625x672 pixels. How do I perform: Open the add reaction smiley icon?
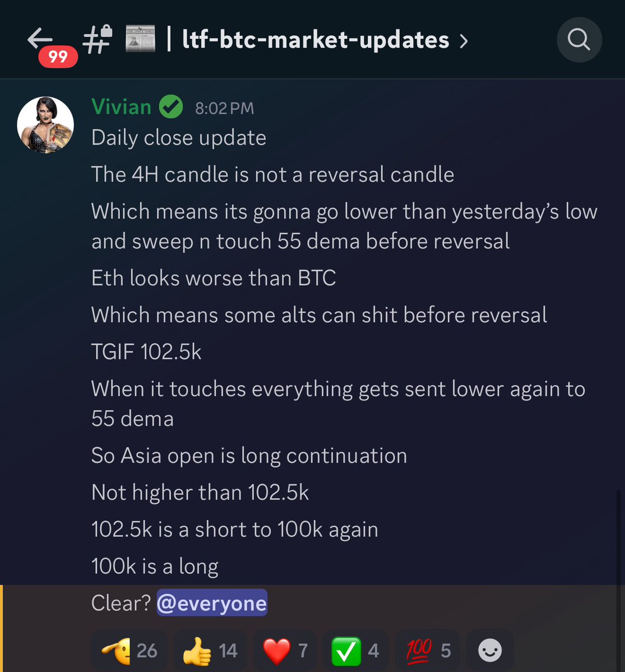click(x=489, y=650)
